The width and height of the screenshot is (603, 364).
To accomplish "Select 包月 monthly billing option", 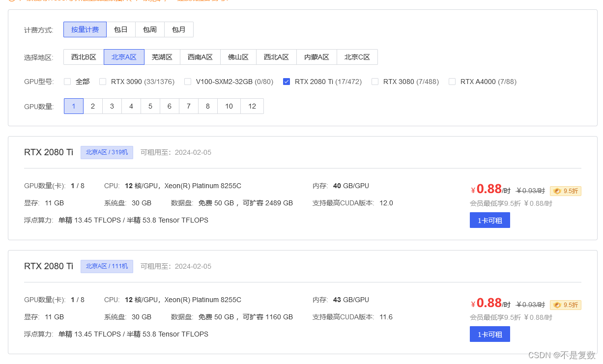I will [x=179, y=29].
